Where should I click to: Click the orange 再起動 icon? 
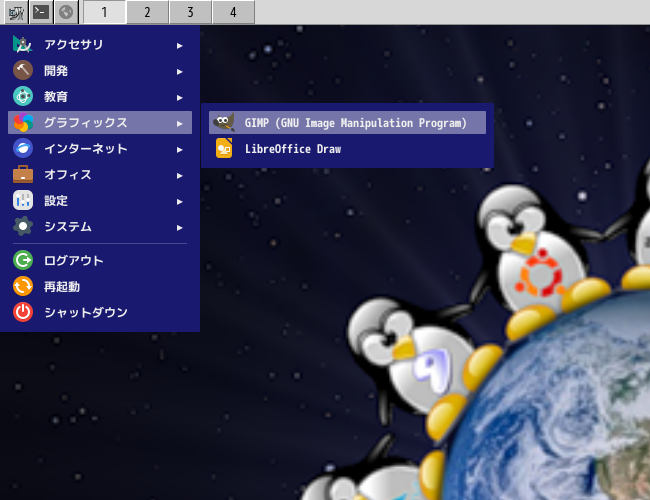(x=23, y=286)
